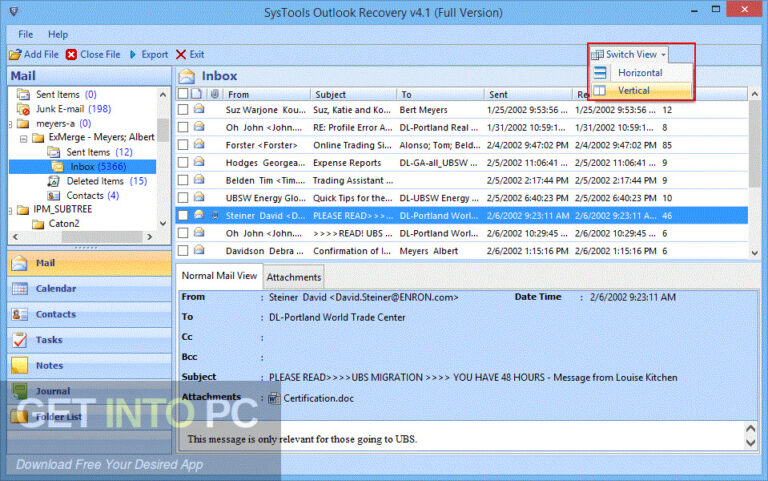Click the app shield icon in title bar

pos(14,11)
